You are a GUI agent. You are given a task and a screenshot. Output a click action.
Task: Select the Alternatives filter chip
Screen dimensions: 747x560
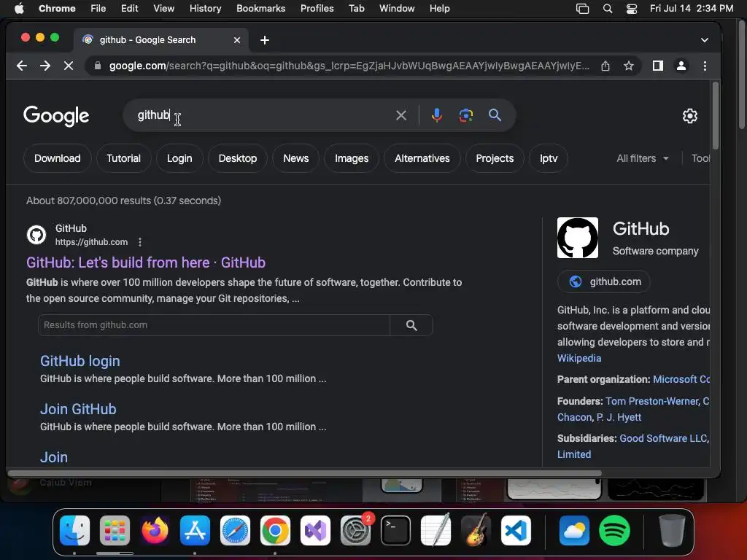422,158
